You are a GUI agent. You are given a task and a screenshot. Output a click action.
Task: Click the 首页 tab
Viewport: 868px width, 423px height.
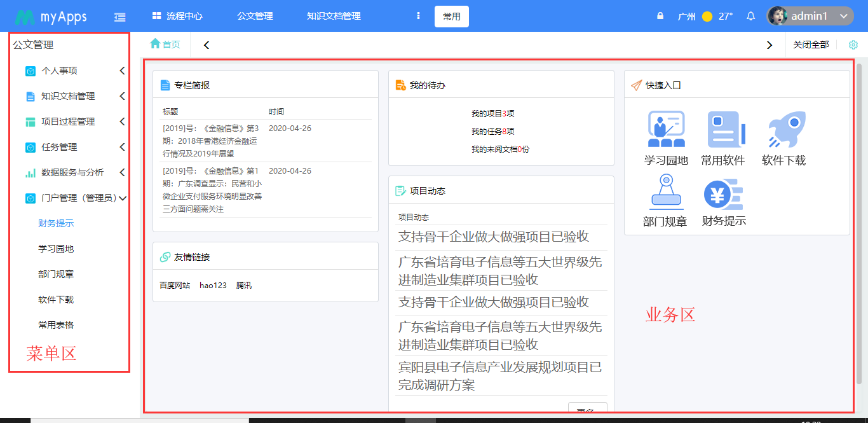[165, 45]
